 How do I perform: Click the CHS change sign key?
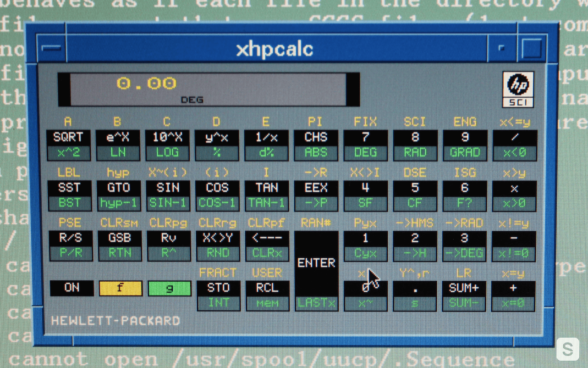(315, 145)
